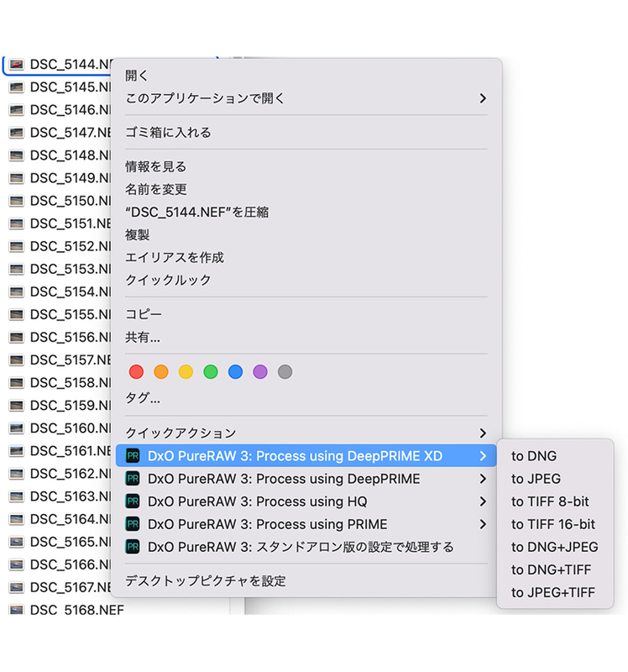
Task: Click the file icon of DSC_5156
Action: point(17,338)
